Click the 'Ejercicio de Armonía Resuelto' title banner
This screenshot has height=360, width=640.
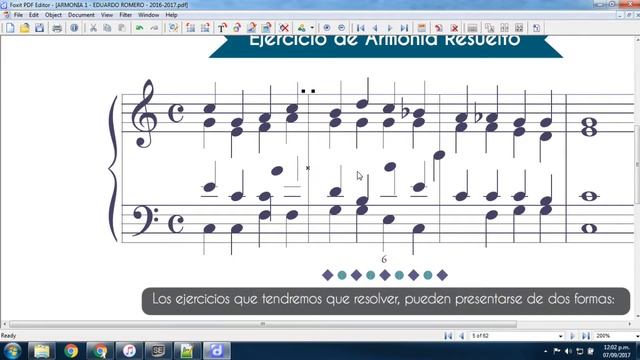[385, 46]
